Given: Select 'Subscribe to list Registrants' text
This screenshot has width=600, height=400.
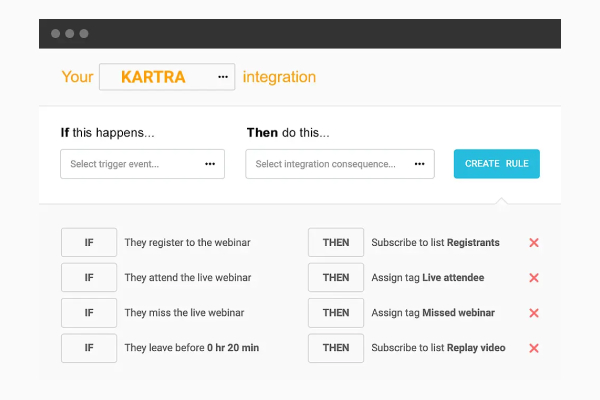Looking at the screenshot, I should [435, 243].
